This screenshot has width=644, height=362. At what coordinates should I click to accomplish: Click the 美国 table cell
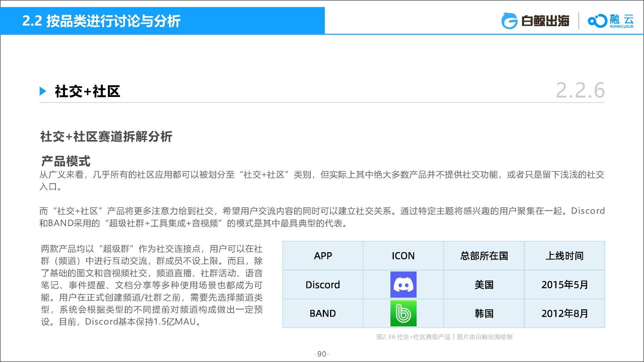484,284
